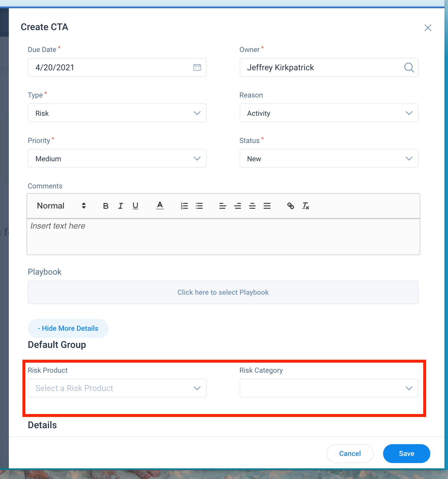Click the Due Date field showing 4/20/2021
This screenshot has height=479, width=448.
coord(117,67)
